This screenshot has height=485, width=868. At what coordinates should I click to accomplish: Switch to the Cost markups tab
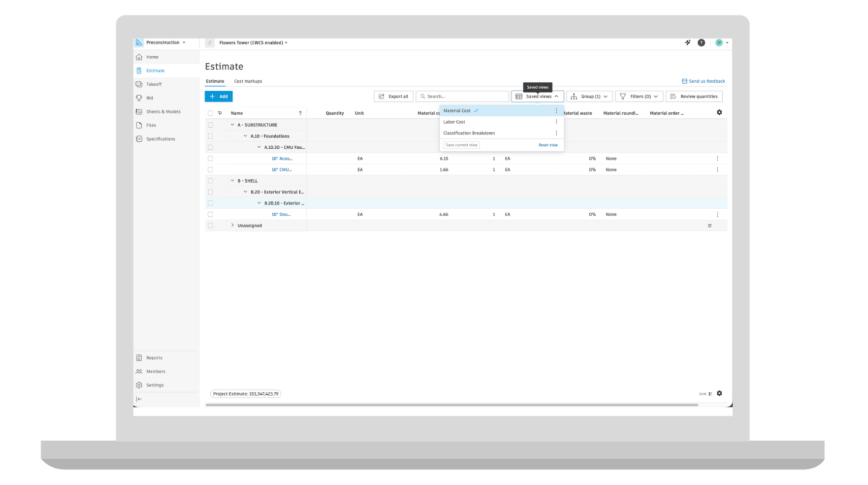(248, 81)
